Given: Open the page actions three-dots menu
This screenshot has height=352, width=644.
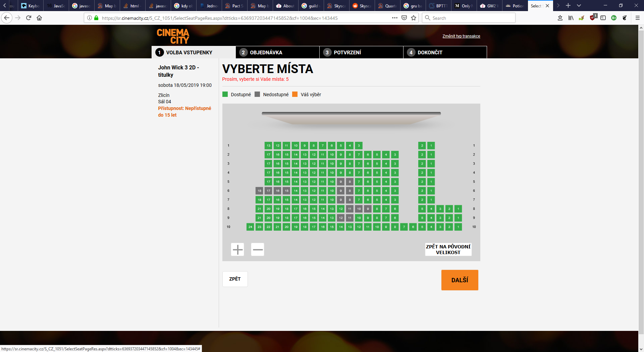Looking at the screenshot, I should tap(395, 18).
